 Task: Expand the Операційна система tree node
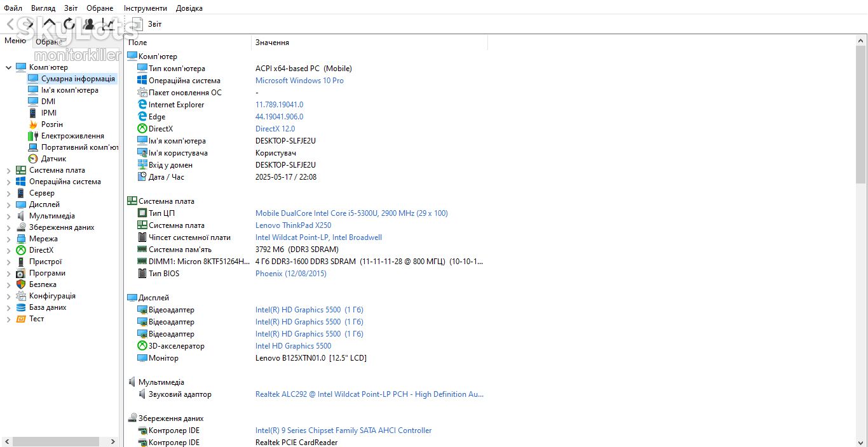pyautogui.click(x=8, y=182)
